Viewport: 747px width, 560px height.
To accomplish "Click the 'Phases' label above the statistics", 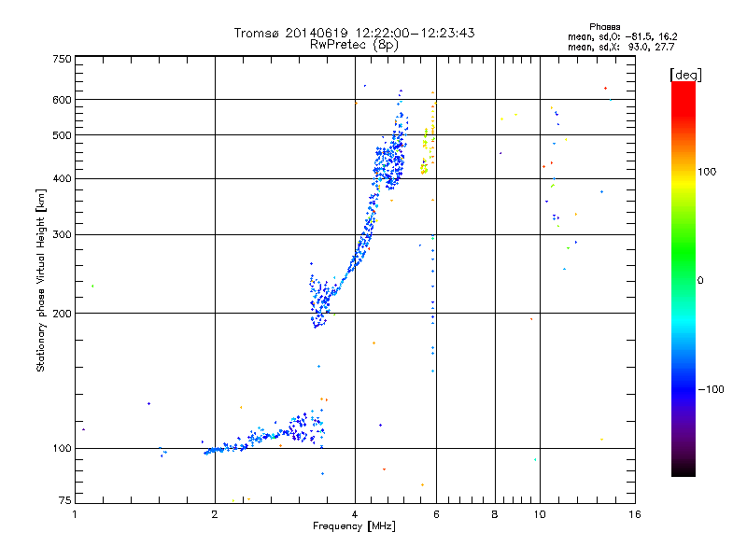I will point(604,27).
